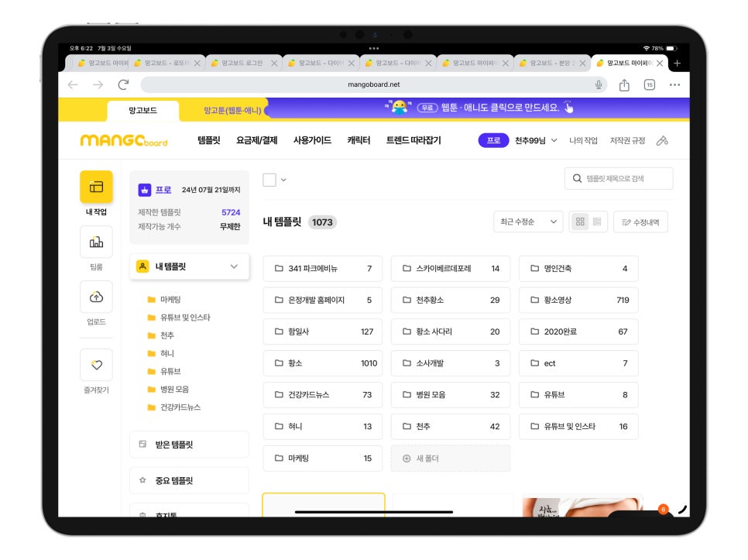748x560 pixels.
Task: Switch to 망고툰(웹툰·애니) tab
Action: coord(232,111)
